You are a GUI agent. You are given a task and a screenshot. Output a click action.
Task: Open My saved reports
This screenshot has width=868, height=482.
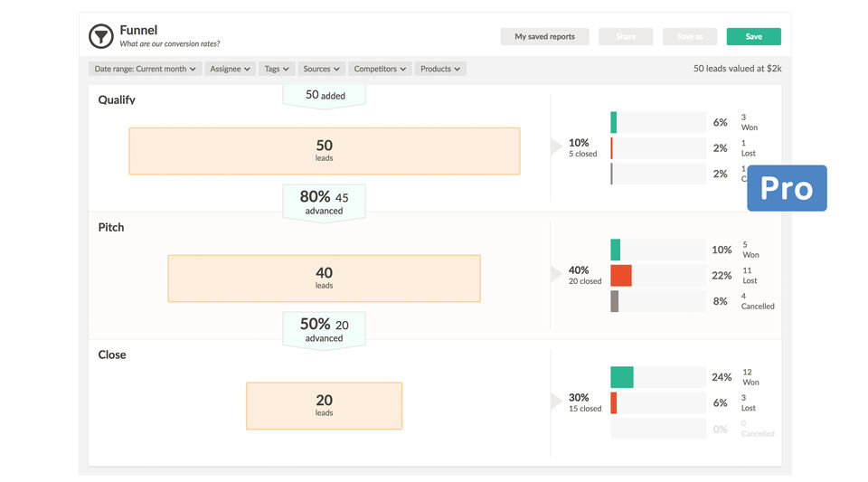point(544,37)
